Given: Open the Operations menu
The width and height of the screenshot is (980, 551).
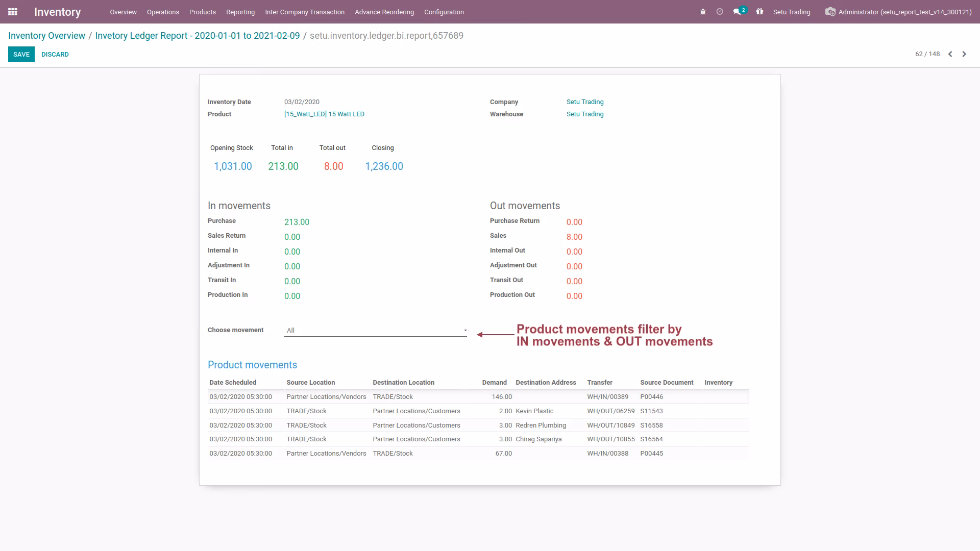Looking at the screenshot, I should 163,12.
